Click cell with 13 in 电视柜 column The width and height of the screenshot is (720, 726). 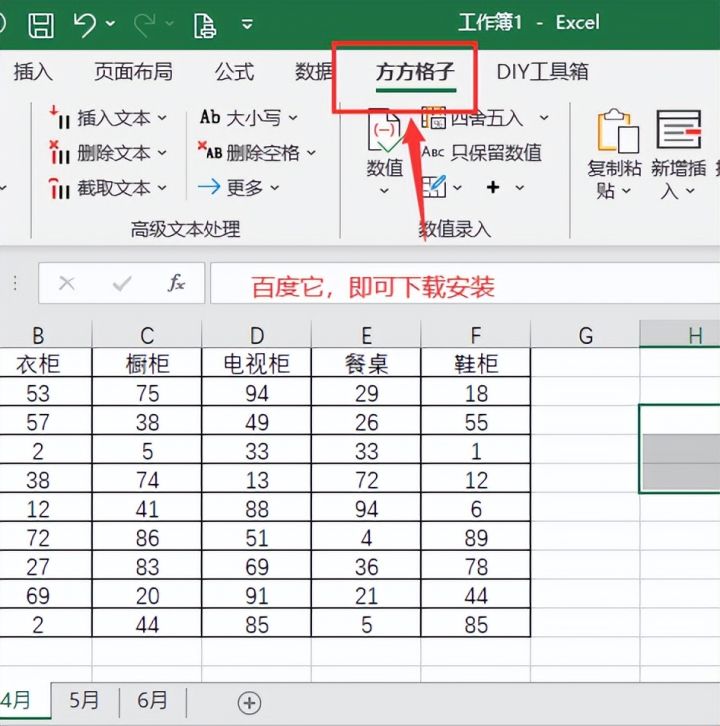pyautogui.click(x=257, y=479)
